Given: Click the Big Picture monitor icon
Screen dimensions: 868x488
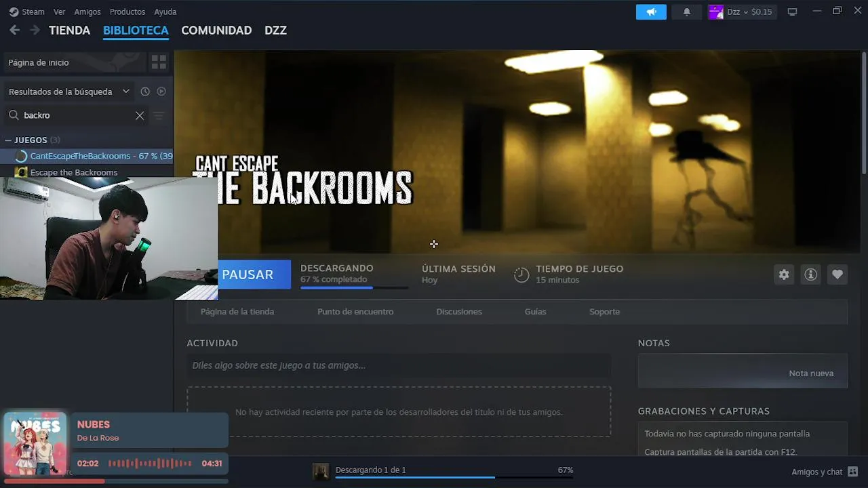Looking at the screenshot, I should click(x=792, y=12).
